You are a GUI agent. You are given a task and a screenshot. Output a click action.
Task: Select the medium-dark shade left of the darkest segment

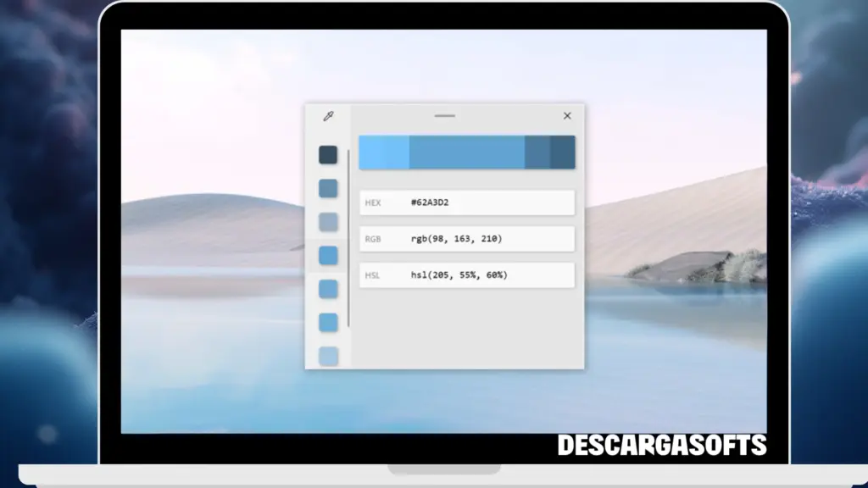pyautogui.click(x=536, y=152)
